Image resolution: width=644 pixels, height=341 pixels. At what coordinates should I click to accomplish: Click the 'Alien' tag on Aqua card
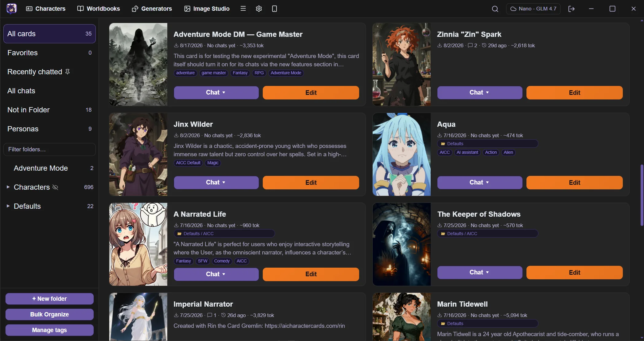pos(508,152)
